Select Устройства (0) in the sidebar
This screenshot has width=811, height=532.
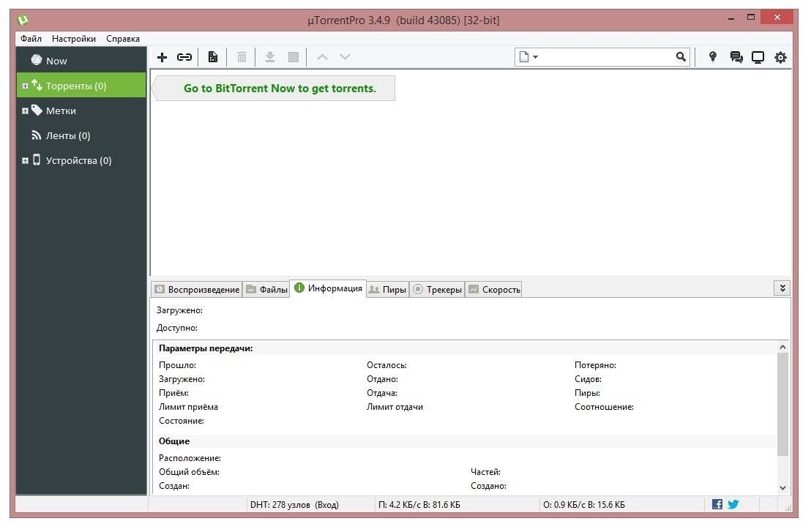tap(82, 160)
